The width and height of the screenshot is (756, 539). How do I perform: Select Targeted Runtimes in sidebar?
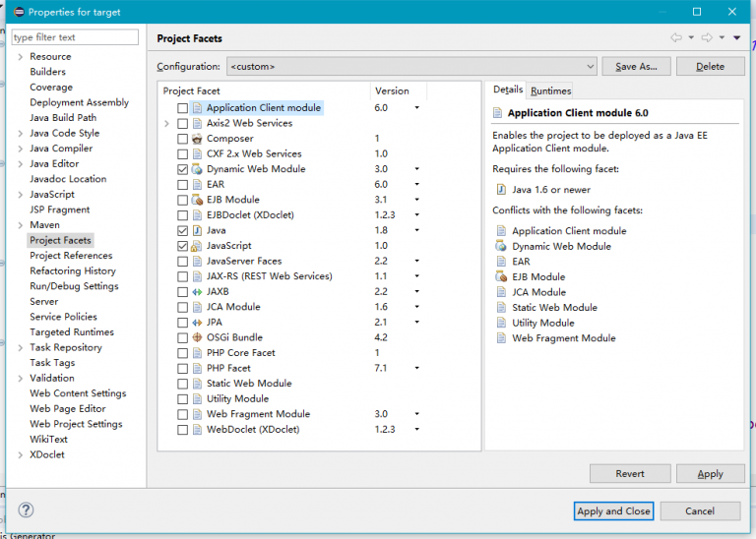tap(72, 331)
